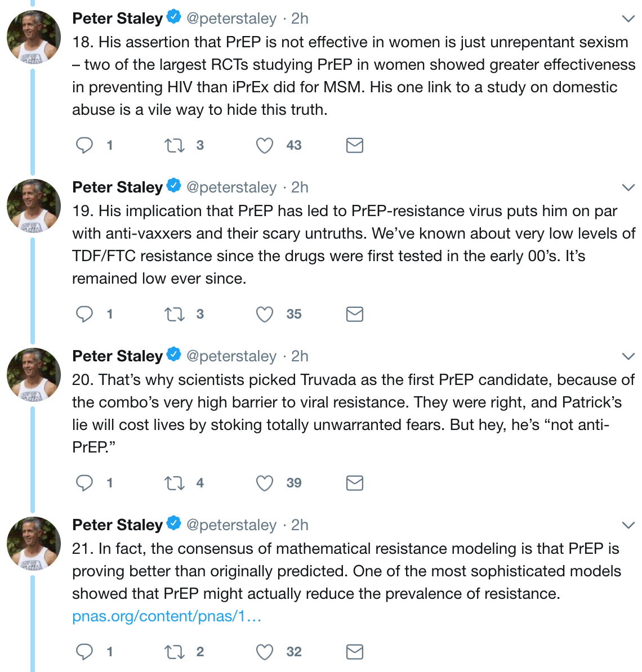This screenshot has width=642, height=672.
Task: Reply to tweet 20 about Truvada
Action: pyautogui.click(x=84, y=483)
